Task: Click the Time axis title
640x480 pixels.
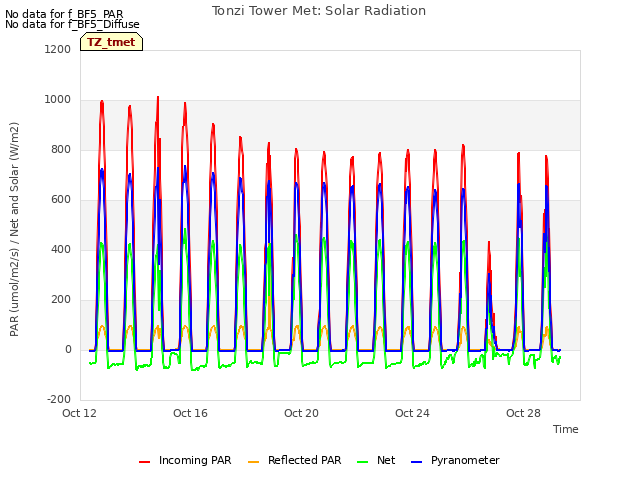Action: [x=566, y=429]
